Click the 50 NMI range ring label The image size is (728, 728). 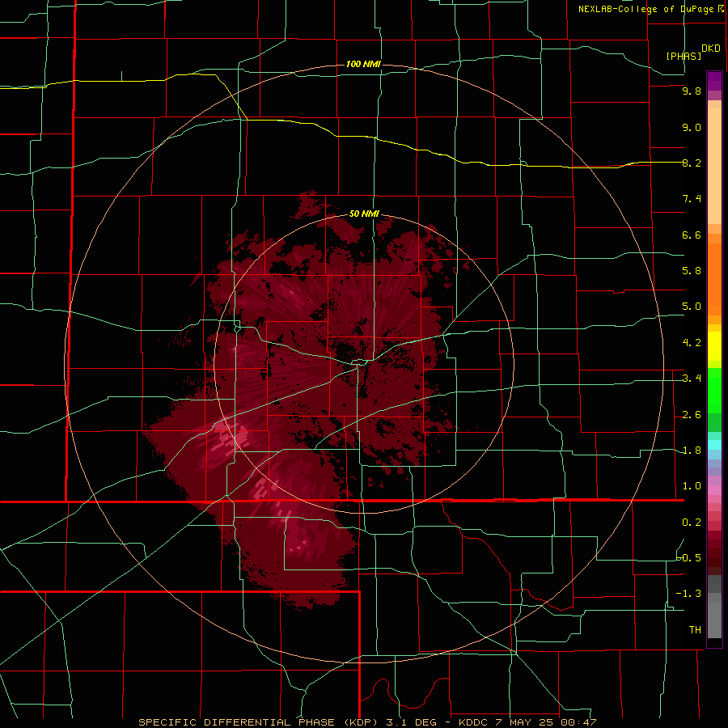point(364,214)
